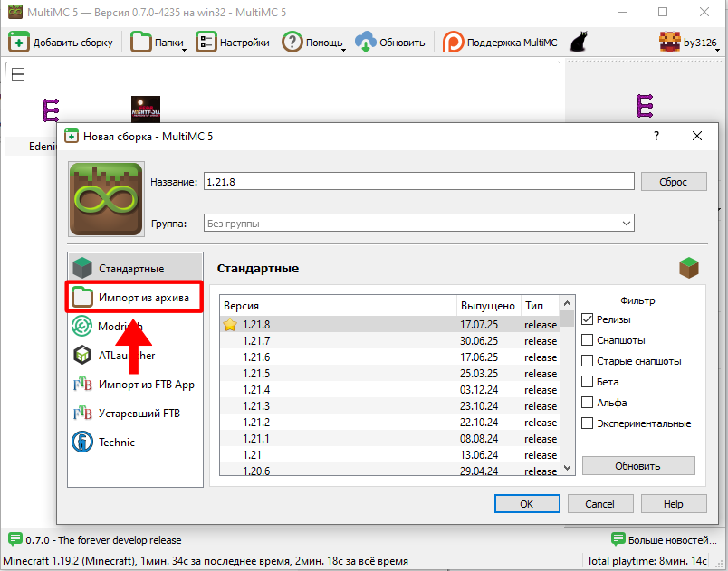
Task: Enable the Снапшоты filter checkbox
Action: [x=588, y=340]
